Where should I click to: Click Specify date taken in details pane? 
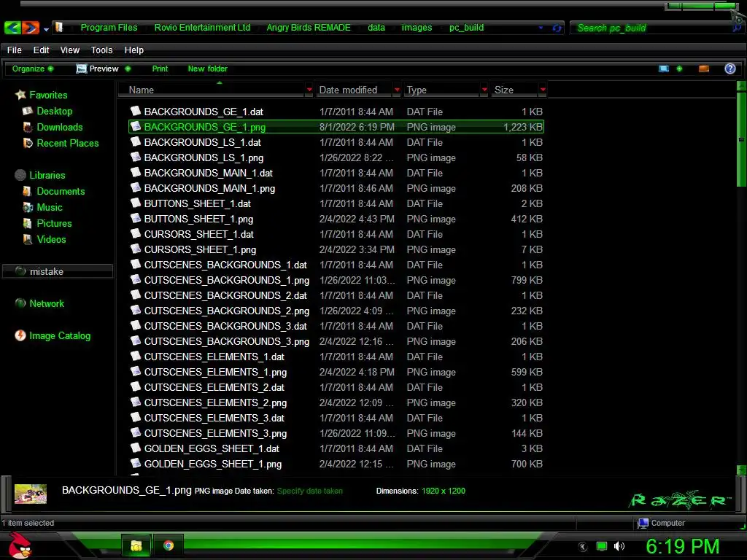[309, 491]
